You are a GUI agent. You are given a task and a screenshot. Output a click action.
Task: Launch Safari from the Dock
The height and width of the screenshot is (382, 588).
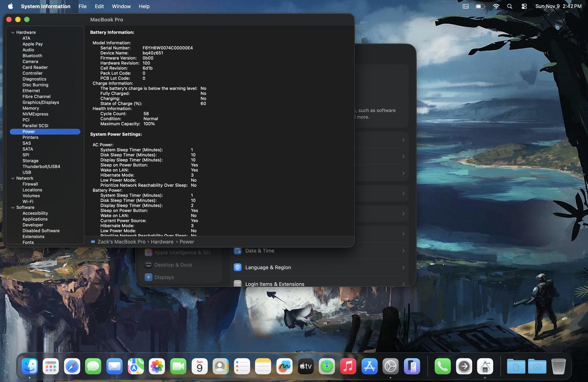coord(72,366)
